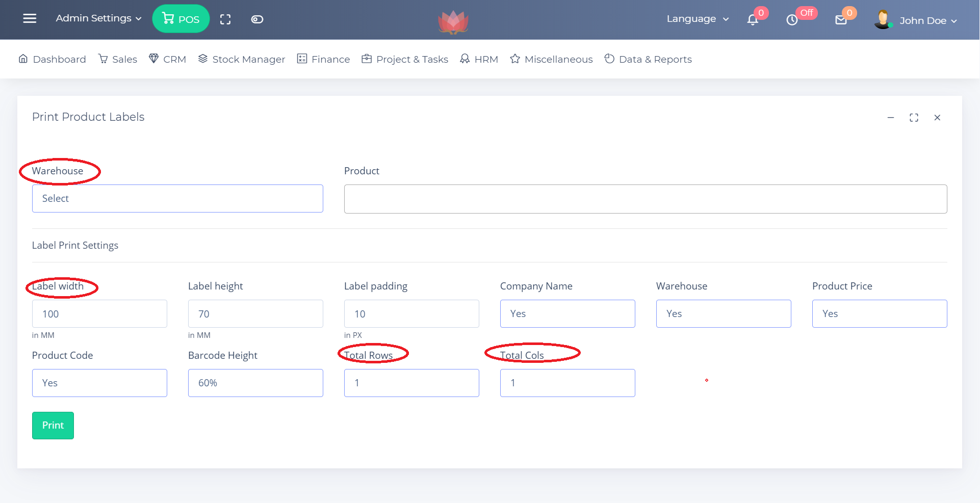Expand the Admin Settings dropdown
The width and height of the screenshot is (980, 503).
coord(98,18)
